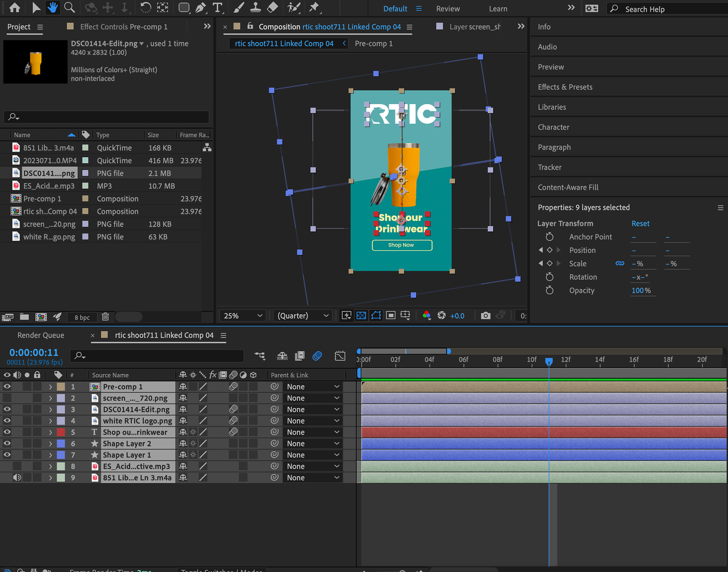Enable Motion Blur for layers in timeline

tap(317, 356)
